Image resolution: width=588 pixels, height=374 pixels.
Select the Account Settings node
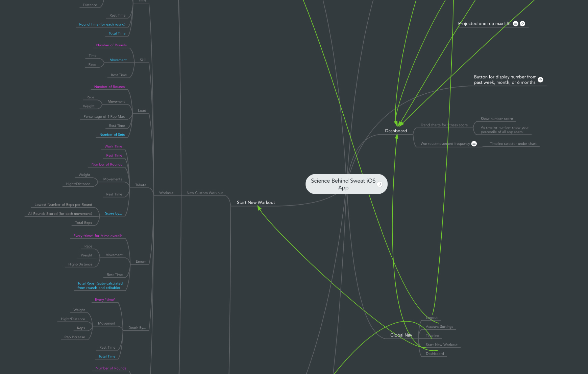click(x=439, y=327)
